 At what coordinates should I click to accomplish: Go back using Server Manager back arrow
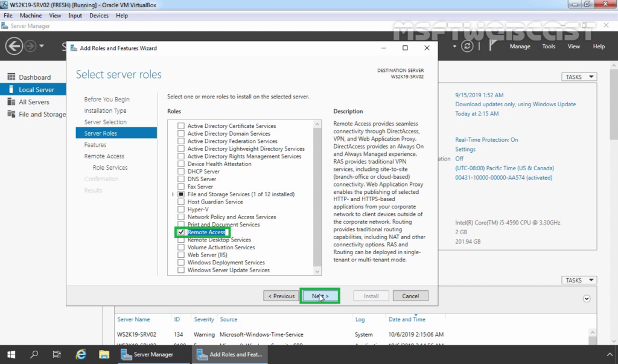(14, 46)
